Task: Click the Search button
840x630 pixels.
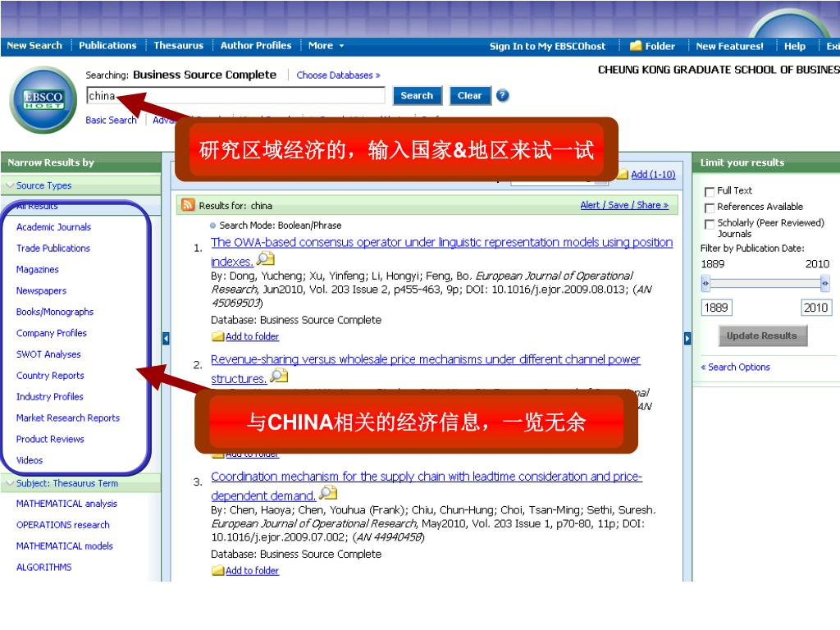Action: click(x=418, y=95)
